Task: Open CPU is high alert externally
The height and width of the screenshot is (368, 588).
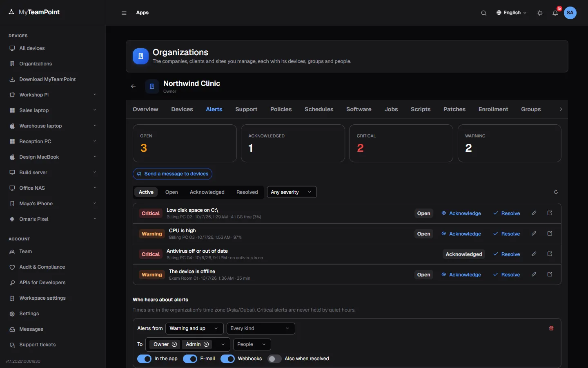Action: point(550,233)
